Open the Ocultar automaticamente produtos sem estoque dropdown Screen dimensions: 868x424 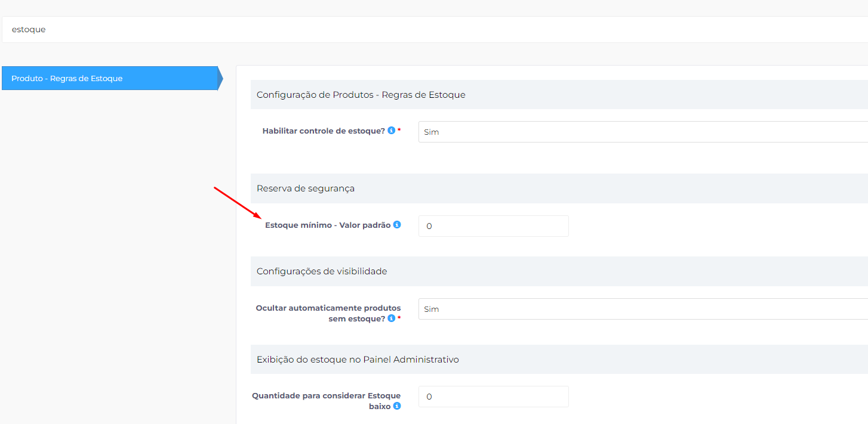(x=643, y=309)
